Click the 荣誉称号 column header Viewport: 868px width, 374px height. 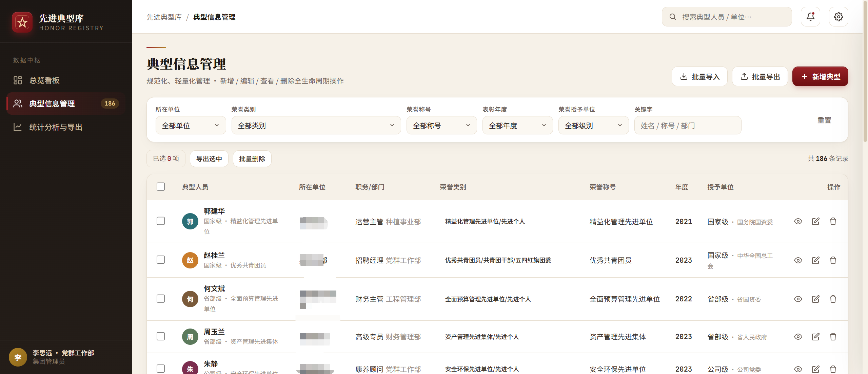[x=603, y=187]
